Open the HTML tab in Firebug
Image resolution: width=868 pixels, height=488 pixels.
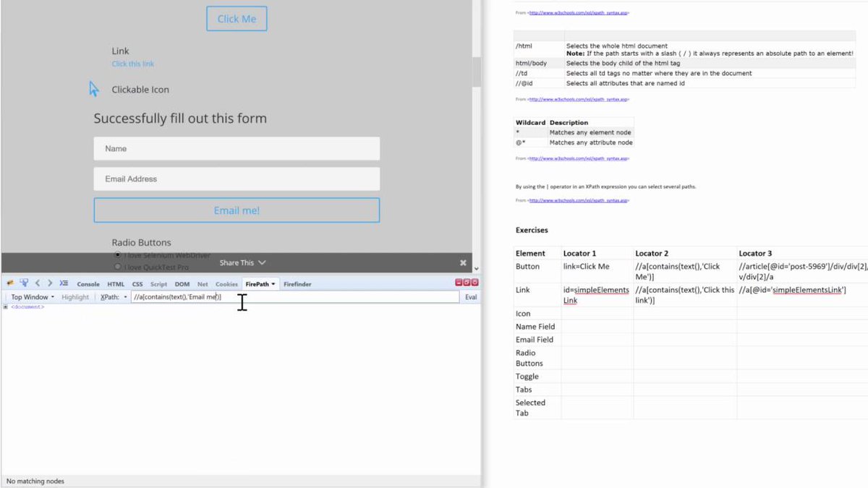click(115, 283)
